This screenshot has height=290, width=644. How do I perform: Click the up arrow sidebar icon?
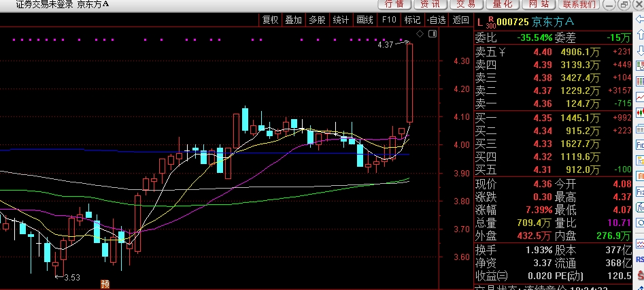[640, 35]
